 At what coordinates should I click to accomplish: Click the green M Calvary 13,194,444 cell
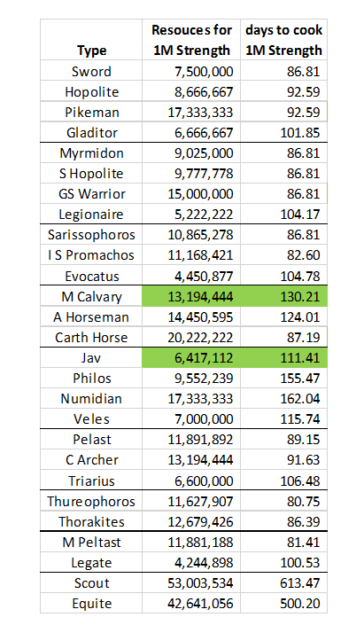(191, 296)
